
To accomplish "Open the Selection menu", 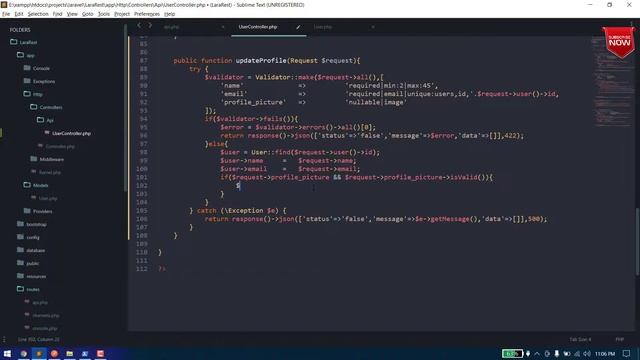I will coord(38,14).
